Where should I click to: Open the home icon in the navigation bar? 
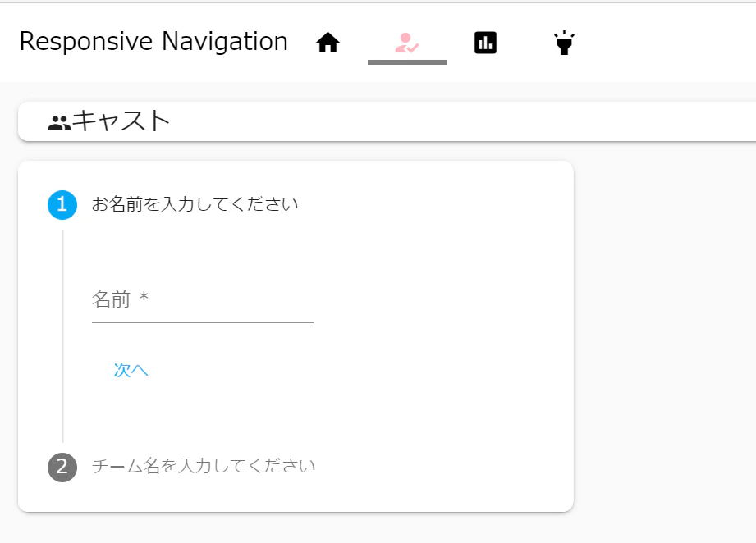(328, 42)
